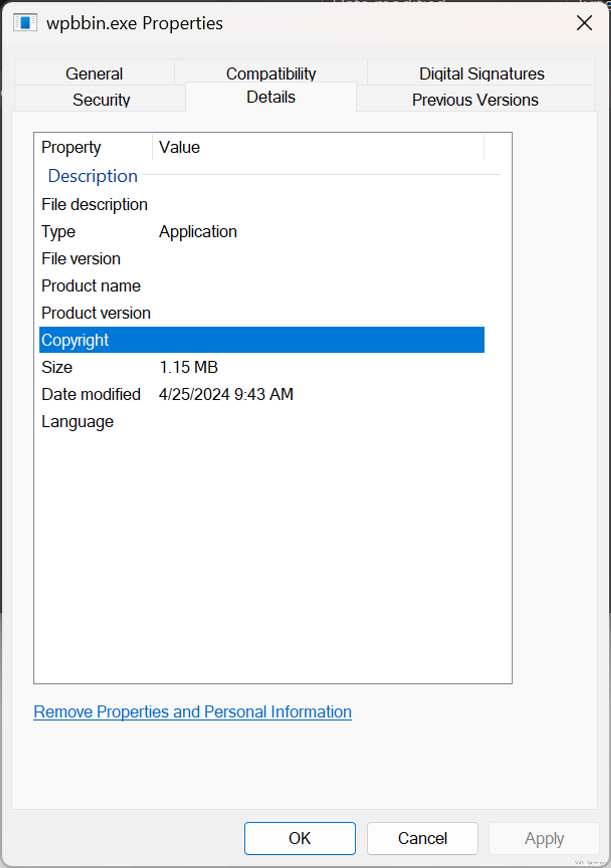611x868 pixels.
Task: Switch to the Security tab
Action: tap(101, 100)
